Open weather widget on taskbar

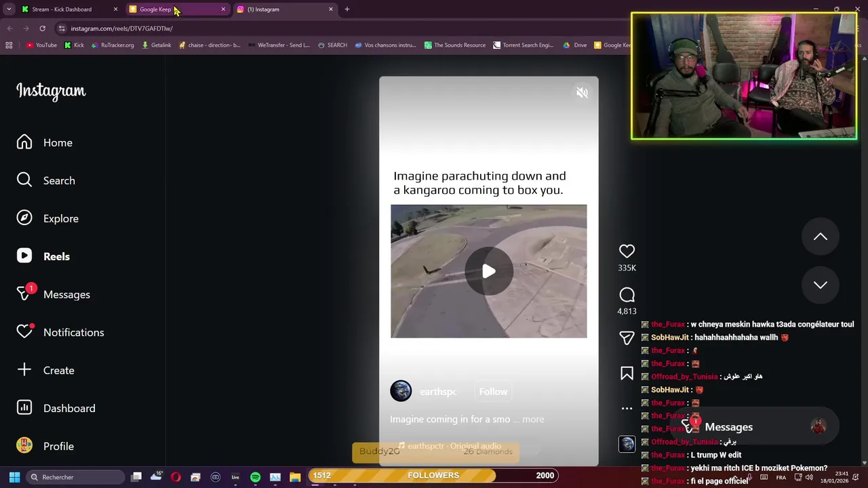point(157,476)
